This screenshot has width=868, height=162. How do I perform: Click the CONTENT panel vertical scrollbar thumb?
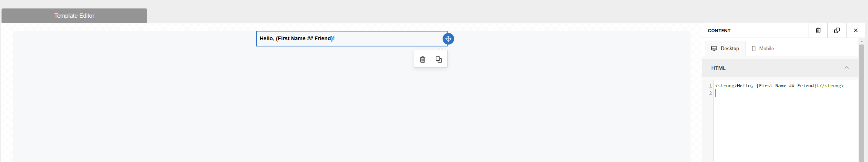coord(862,103)
